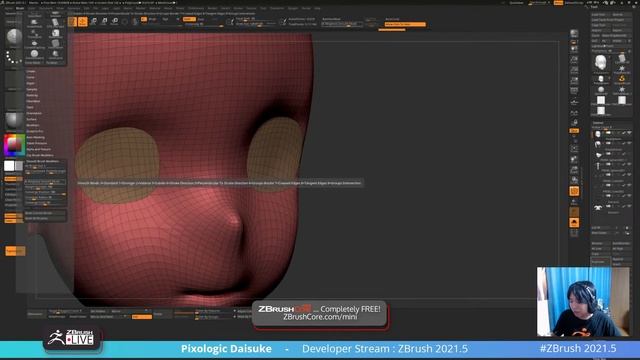Toggle the Menus button in title bar
640x360 pixels.
[x=558, y=3]
